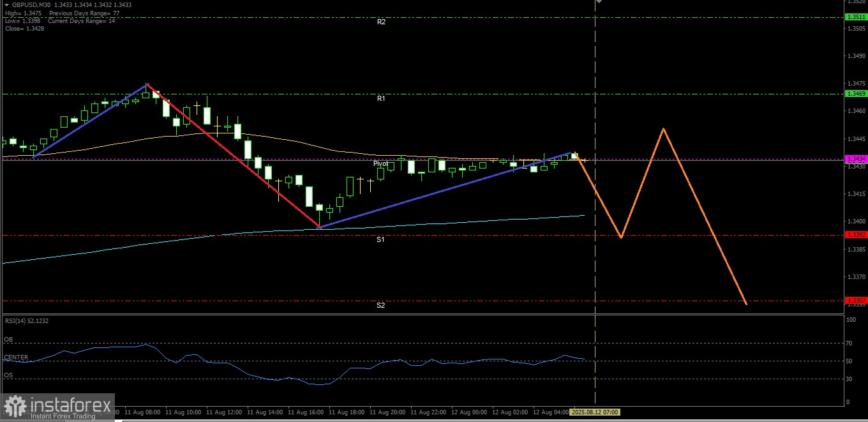
Task: Click the green 1.3469 price tag
Action: 856,94
